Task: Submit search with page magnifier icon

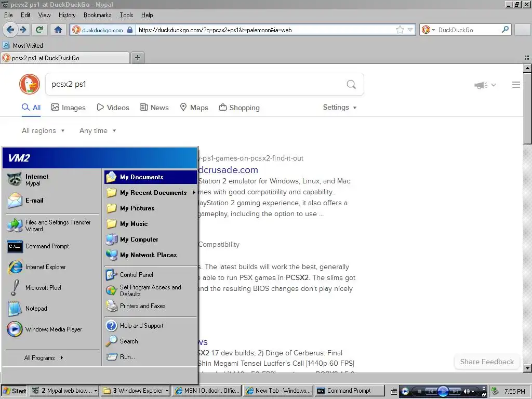Action: tap(351, 84)
